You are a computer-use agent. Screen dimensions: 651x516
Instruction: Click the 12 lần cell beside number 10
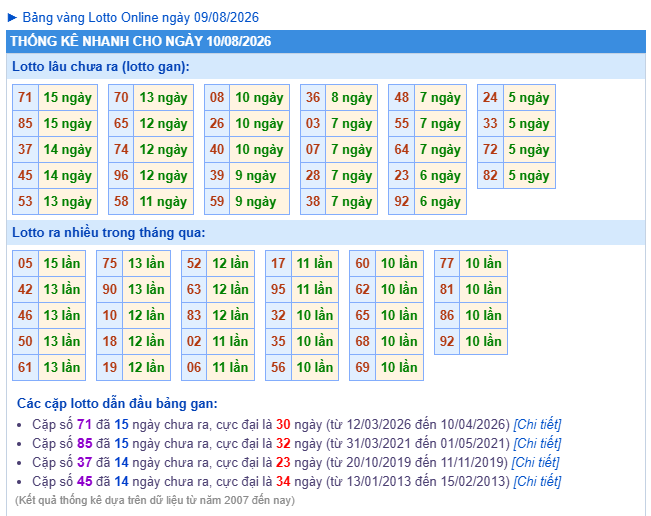pyautogui.click(x=147, y=315)
